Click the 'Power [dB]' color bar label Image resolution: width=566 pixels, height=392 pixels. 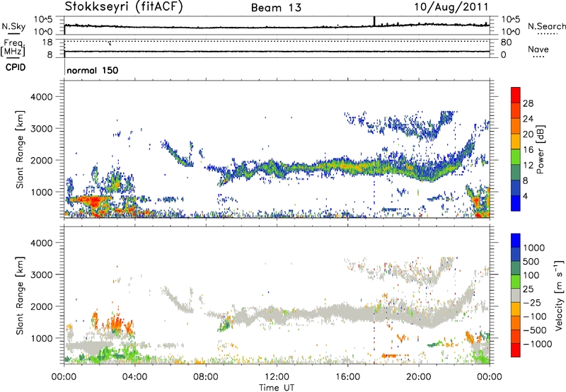click(540, 149)
